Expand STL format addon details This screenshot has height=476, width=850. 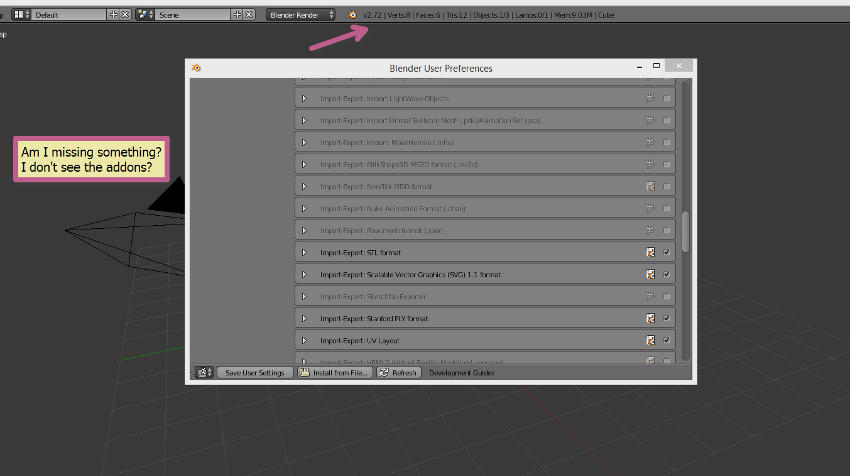pos(304,252)
